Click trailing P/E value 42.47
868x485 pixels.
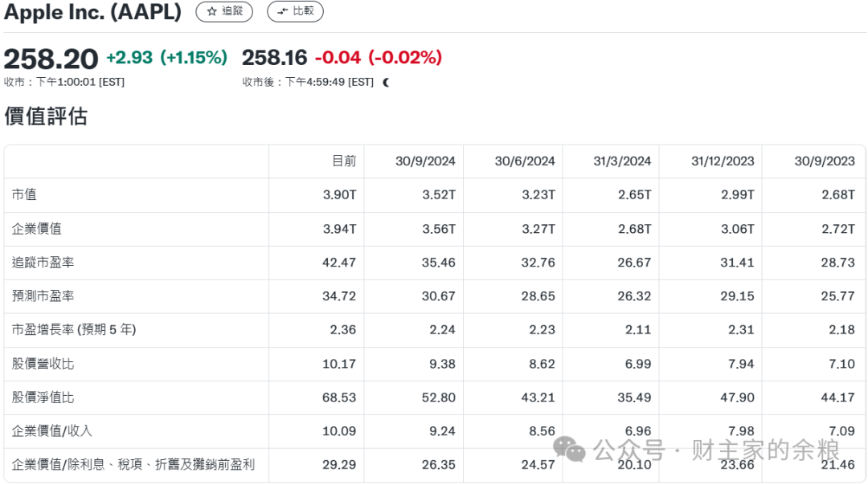339,262
